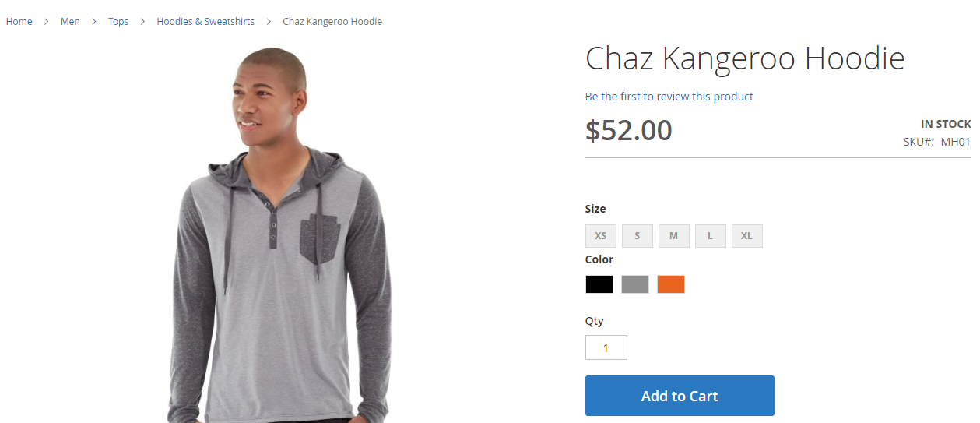Click the arrow after Home breadcrumb

point(47,21)
